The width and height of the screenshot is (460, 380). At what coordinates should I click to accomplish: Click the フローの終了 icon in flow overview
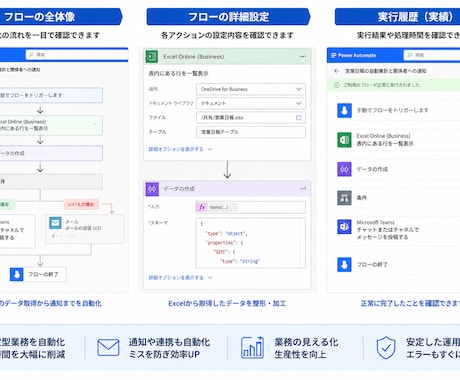pos(16,274)
